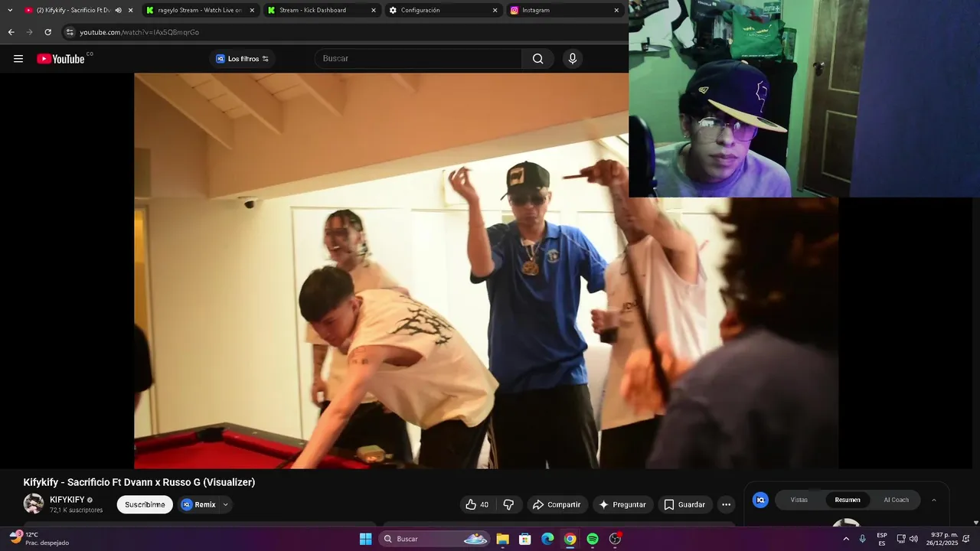Go back with the browser back arrow
The image size is (980, 551).
coord(11,32)
